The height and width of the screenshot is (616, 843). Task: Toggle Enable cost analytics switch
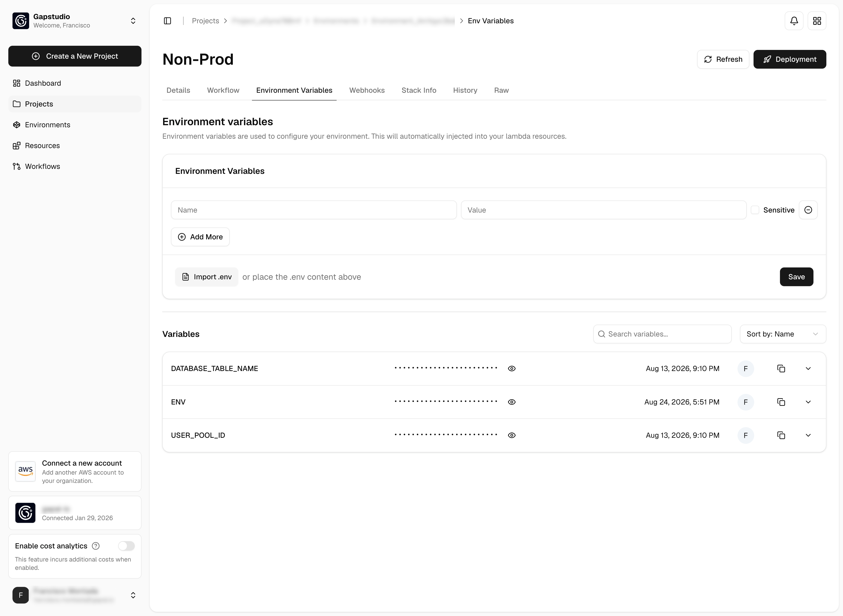[126, 546]
